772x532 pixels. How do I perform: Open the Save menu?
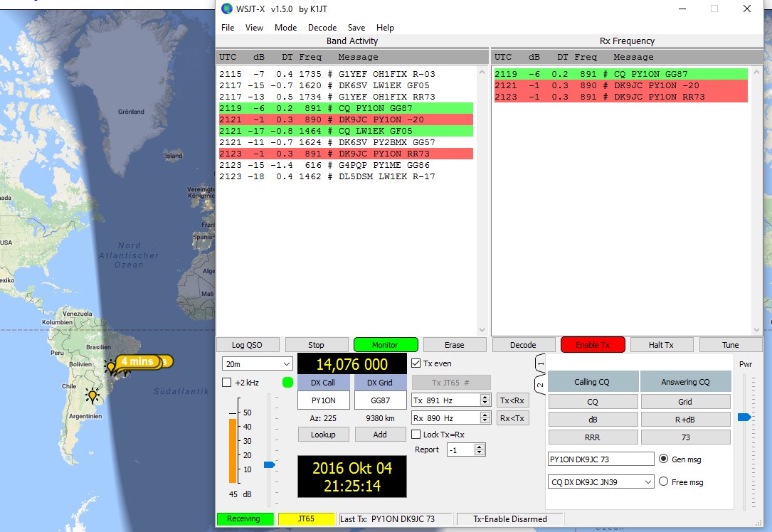(356, 28)
